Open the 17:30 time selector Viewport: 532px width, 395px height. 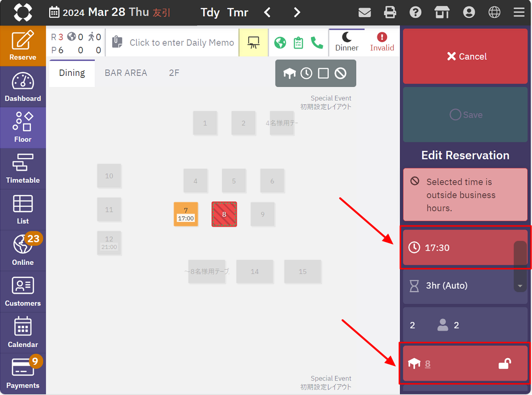coord(457,248)
